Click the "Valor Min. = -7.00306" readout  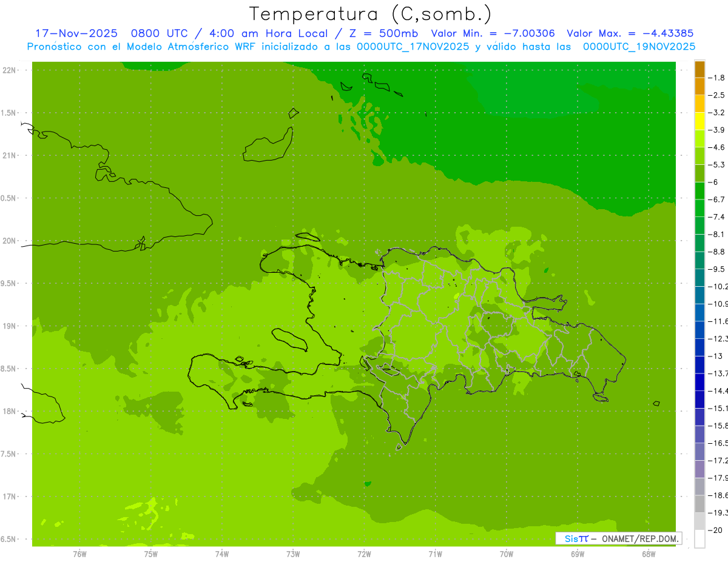pos(493,33)
